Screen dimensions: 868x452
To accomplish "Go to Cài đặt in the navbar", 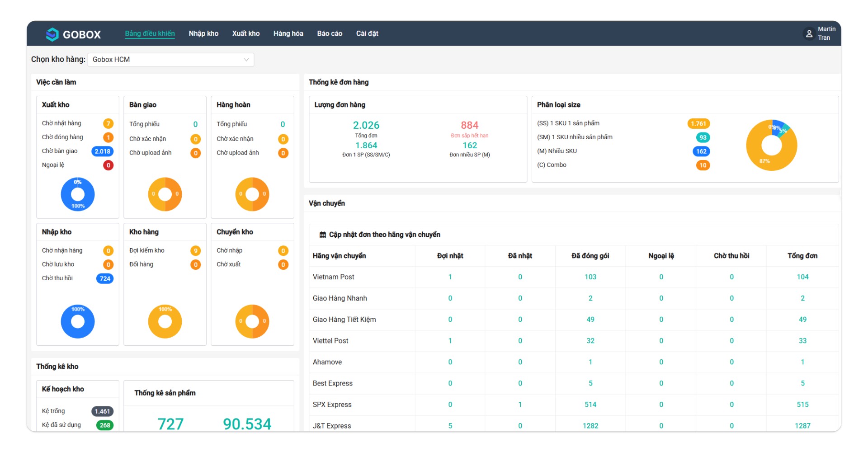I will point(367,33).
